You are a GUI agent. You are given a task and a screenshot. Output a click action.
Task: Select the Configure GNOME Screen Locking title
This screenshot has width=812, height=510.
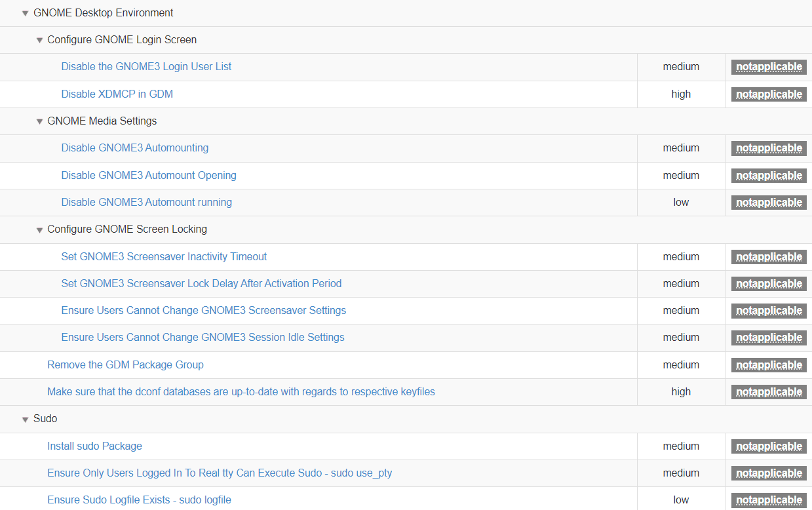(x=127, y=229)
